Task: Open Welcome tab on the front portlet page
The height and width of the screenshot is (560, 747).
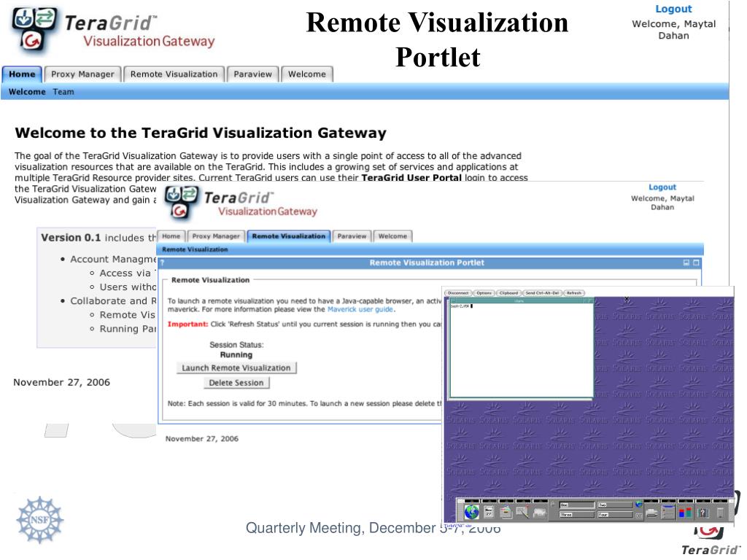Action: [392, 236]
